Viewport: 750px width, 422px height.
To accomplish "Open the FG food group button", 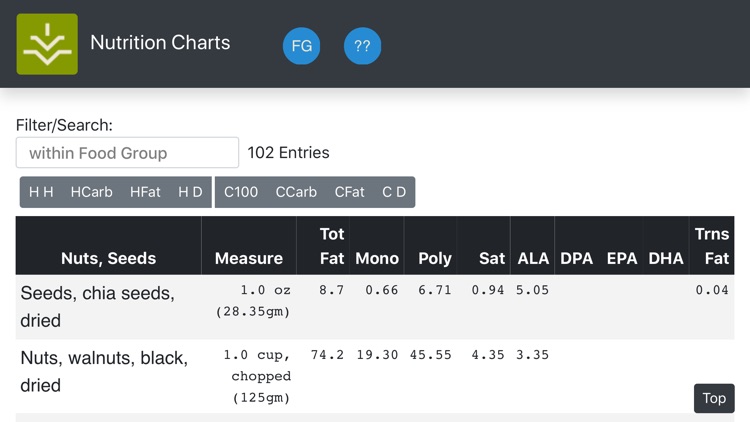I will pos(301,46).
